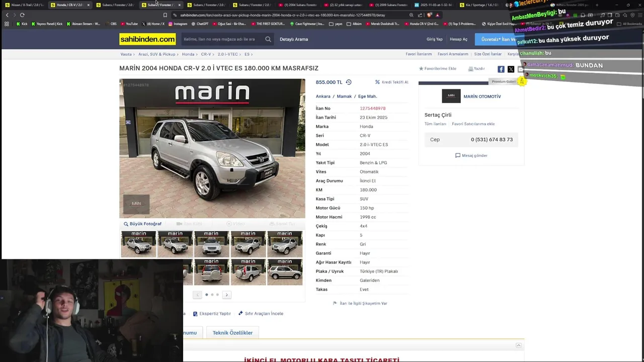Click the 855.000 TL price
This screenshot has width=644, height=362.
[x=329, y=82]
